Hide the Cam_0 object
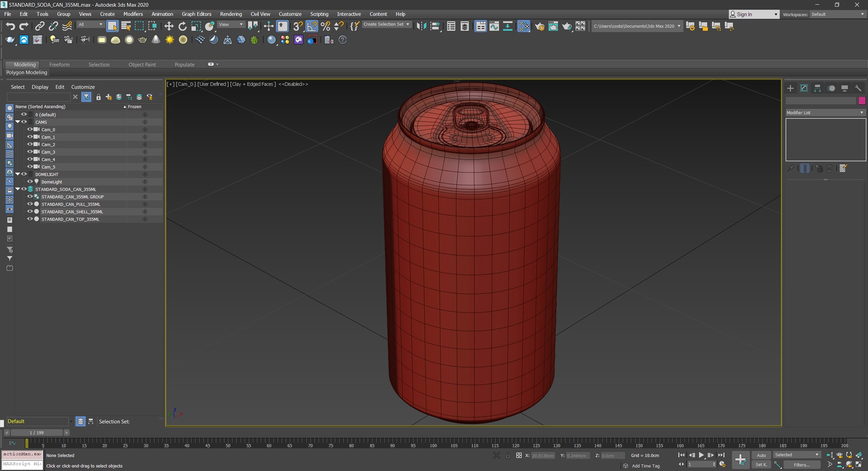 (x=30, y=129)
